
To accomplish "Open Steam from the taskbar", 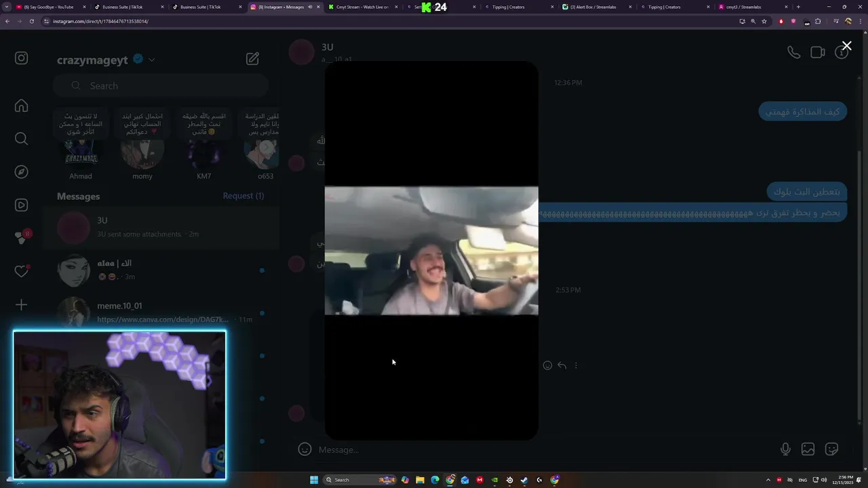I will (524, 480).
